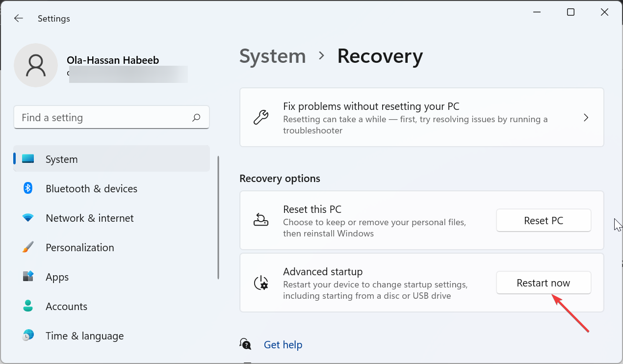Open the Get help link

point(283,345)
